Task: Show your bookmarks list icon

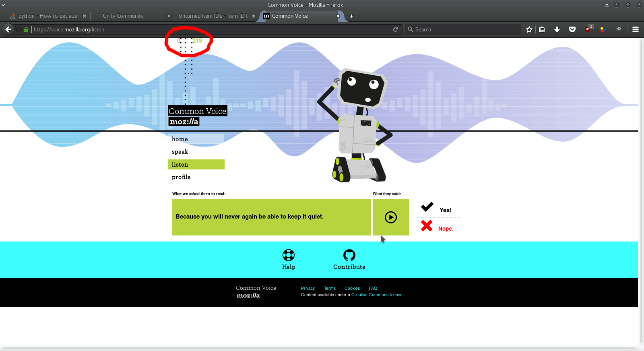Action: (542, 29)
